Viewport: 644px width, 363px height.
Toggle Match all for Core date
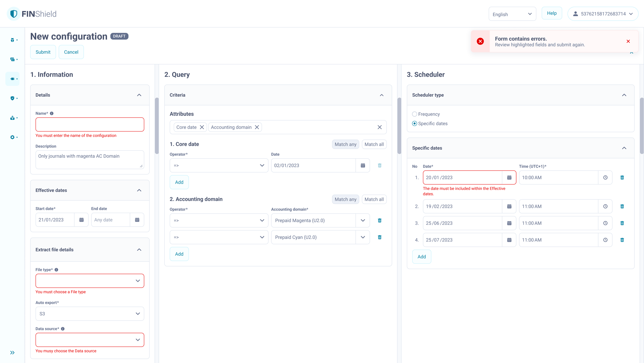tap(374, 144)
